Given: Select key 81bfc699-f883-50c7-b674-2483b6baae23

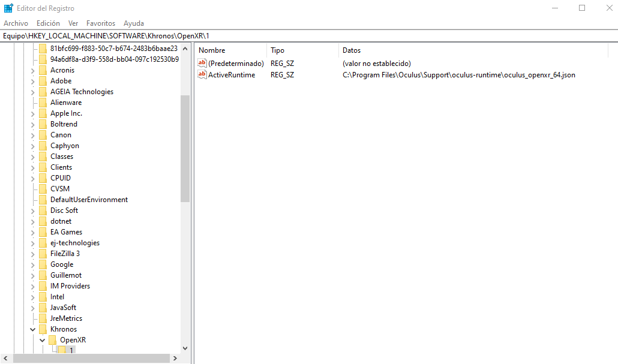Looking at the screenshot, I should (114, 49).
